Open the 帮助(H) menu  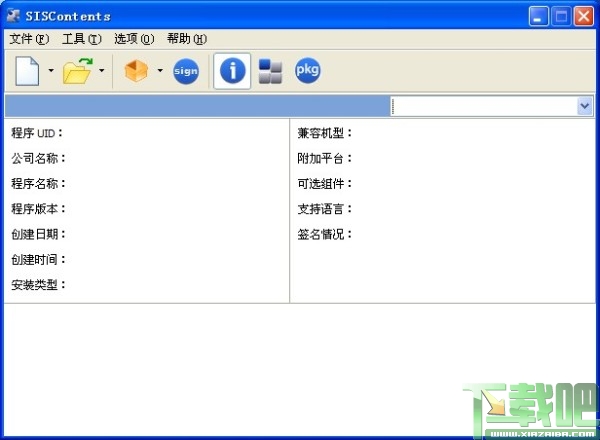187,39
